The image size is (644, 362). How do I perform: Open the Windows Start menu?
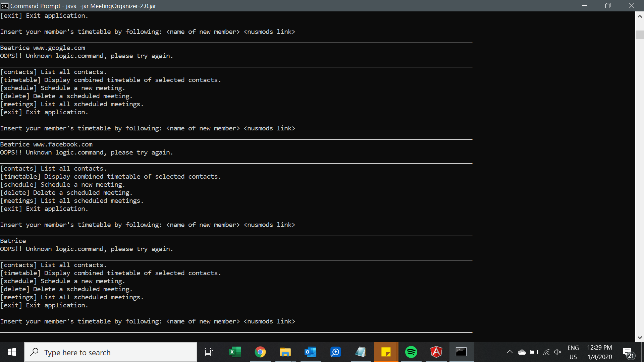click(x=12, y=352)
